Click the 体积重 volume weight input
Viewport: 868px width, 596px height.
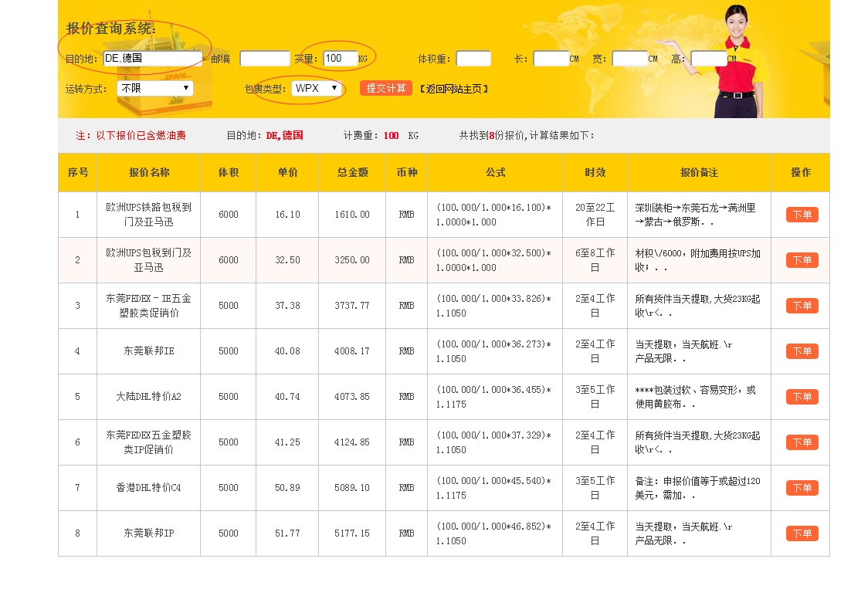point(473,59)
